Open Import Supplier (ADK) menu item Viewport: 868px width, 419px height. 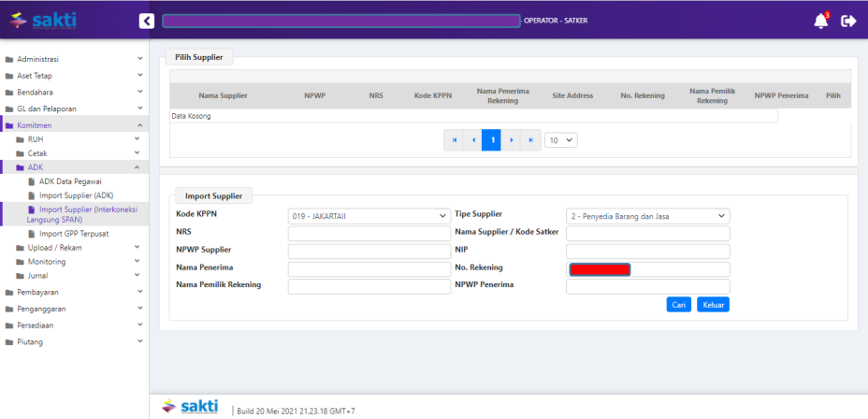(76, 195)
